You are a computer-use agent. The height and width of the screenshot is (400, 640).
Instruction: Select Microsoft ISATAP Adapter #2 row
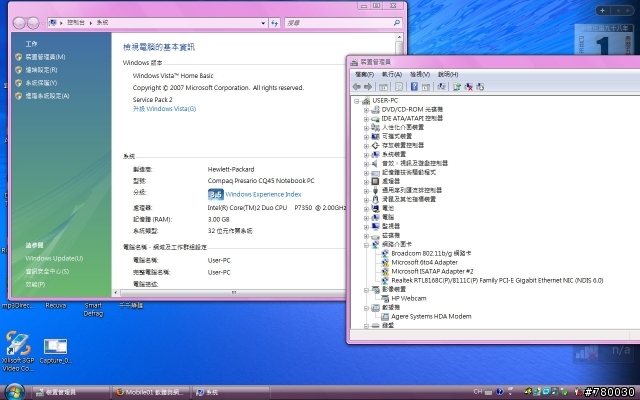(x=432, y=271)
